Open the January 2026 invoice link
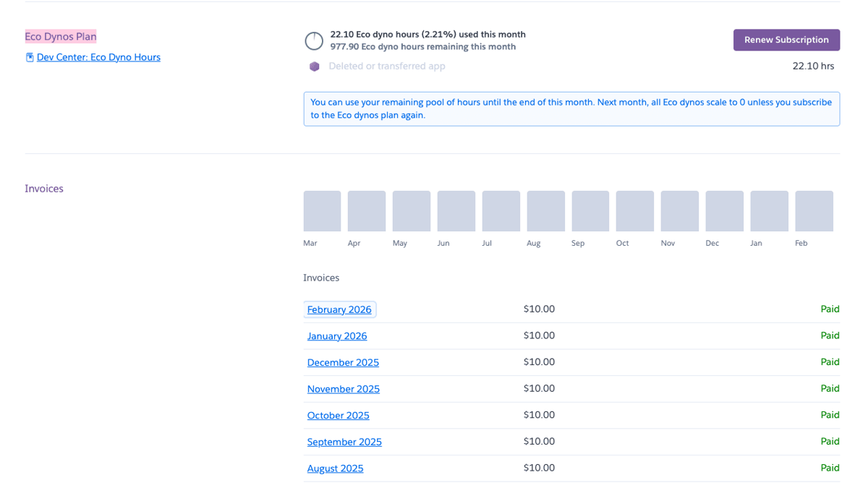The image size is (868, 488). pos(337,336)
